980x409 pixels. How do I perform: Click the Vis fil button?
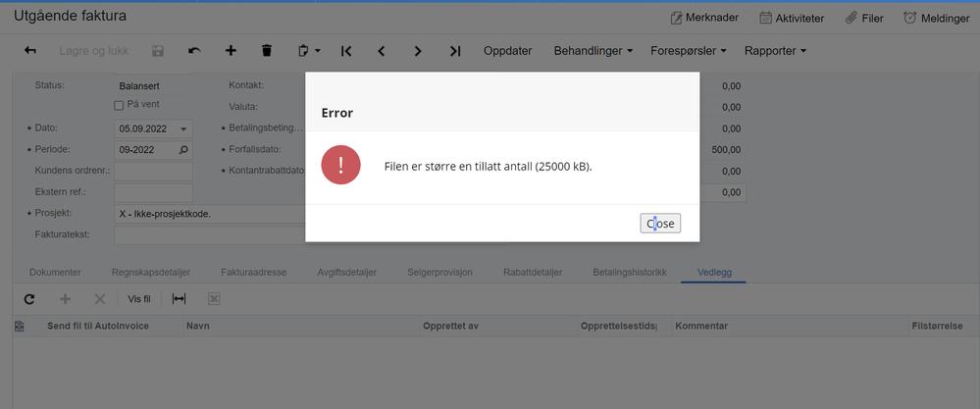pos(139,299)
